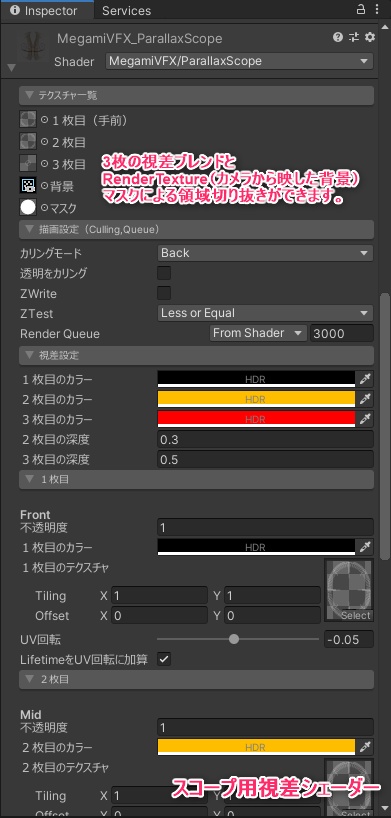The image size is (391, 818).
Task: Open Render Queue From Shader dropdown
Action: pyautogui.click(x=258, y=333)
